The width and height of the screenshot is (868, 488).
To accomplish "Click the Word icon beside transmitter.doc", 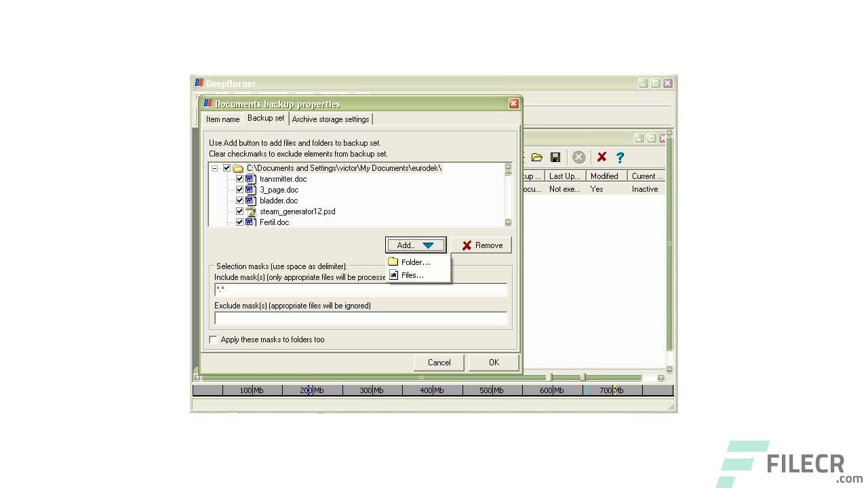I will point(250,179).
